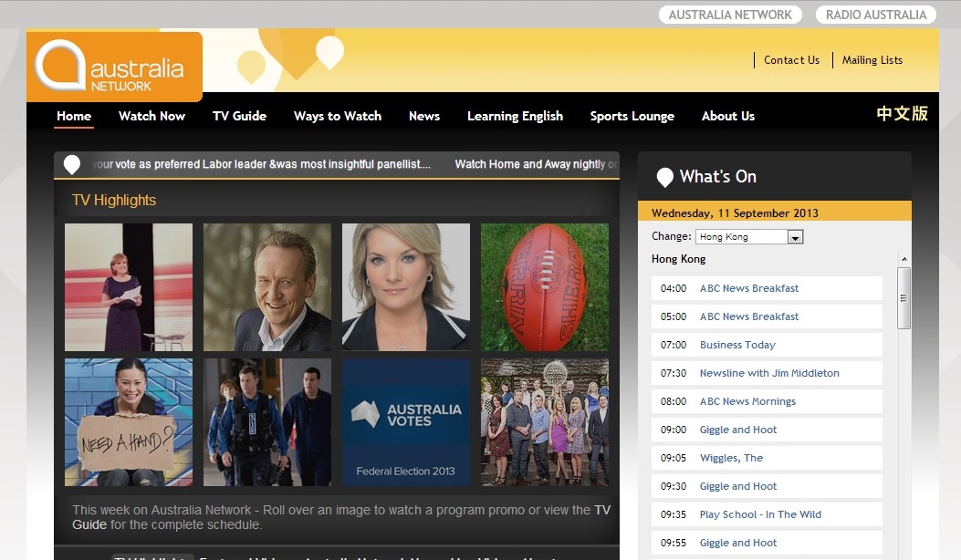The image size is (961, 560).
Task: Click the schedule scrollbar up arrow
Action: [x=904, y=259]
